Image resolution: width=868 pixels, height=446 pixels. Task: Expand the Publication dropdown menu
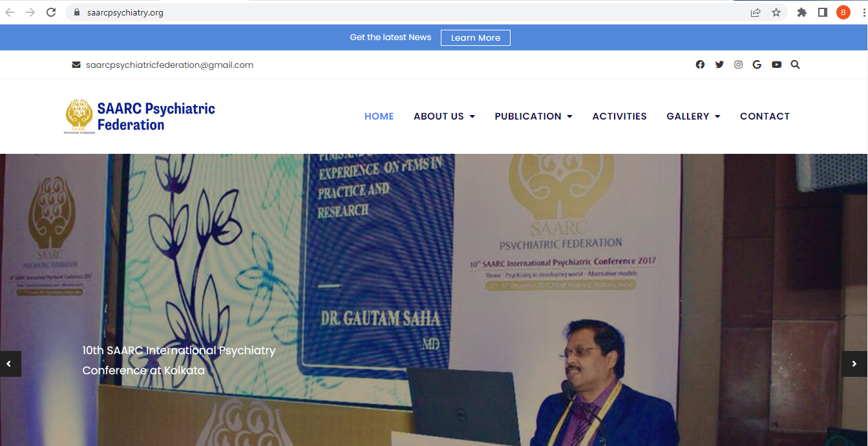534,116
